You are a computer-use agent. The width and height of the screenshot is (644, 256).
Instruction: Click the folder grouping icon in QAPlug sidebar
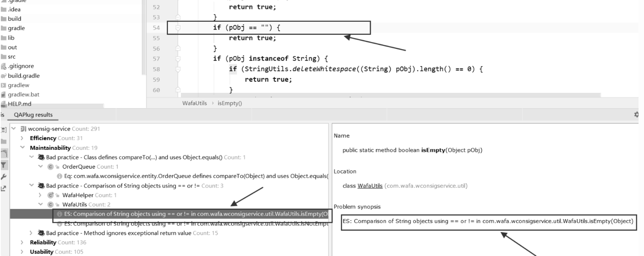click(4, 141)
